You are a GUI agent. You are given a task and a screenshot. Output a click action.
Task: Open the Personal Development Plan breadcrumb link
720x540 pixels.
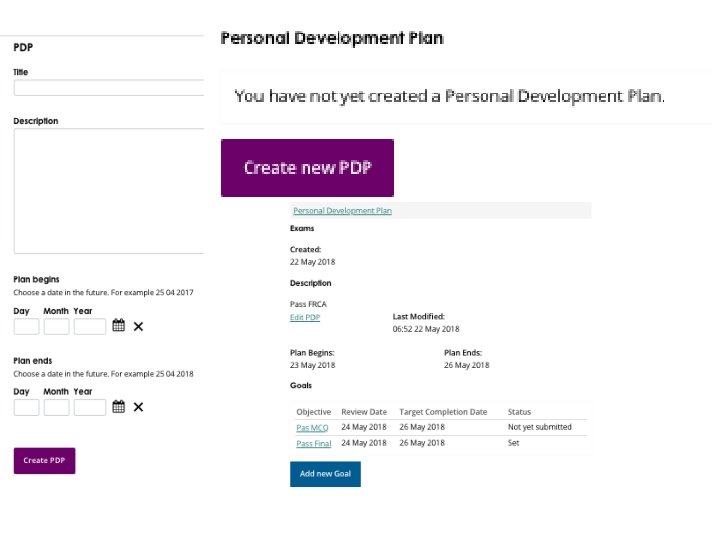[x=342, y=211]
